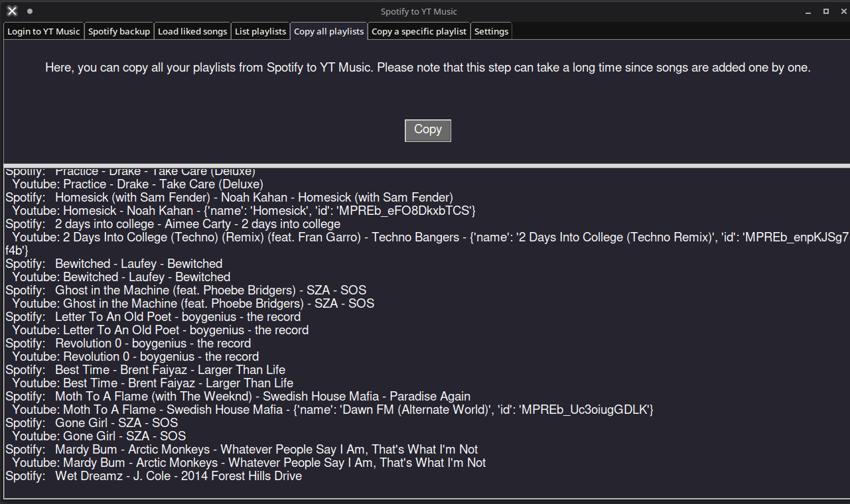Click the Spotify to YT Music window title
The image size is (850, 504).
coord(419,11)
